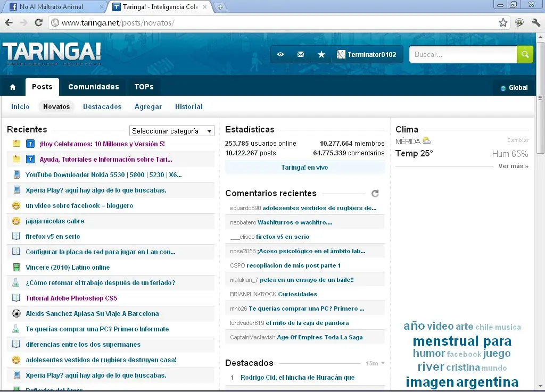Open comment link Age Of Empires Toda La Saga
This screenshot has height=392, width=545.
coord(319,337)
